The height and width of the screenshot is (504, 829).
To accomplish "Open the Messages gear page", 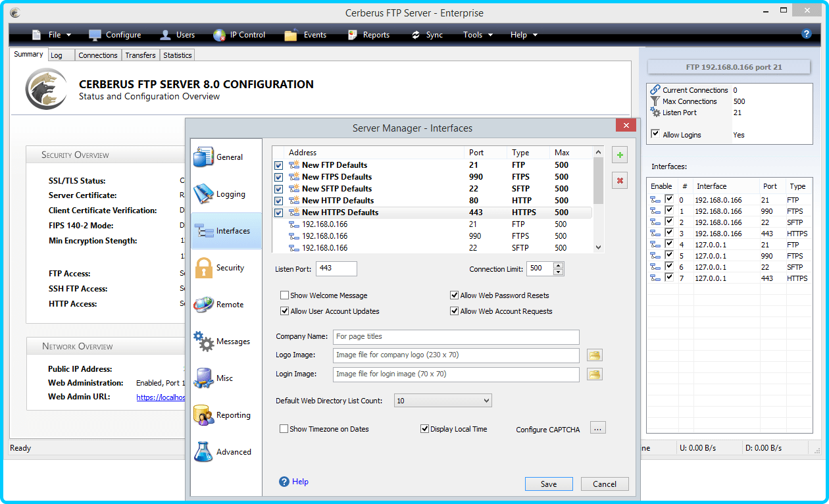I will [203, 341].
